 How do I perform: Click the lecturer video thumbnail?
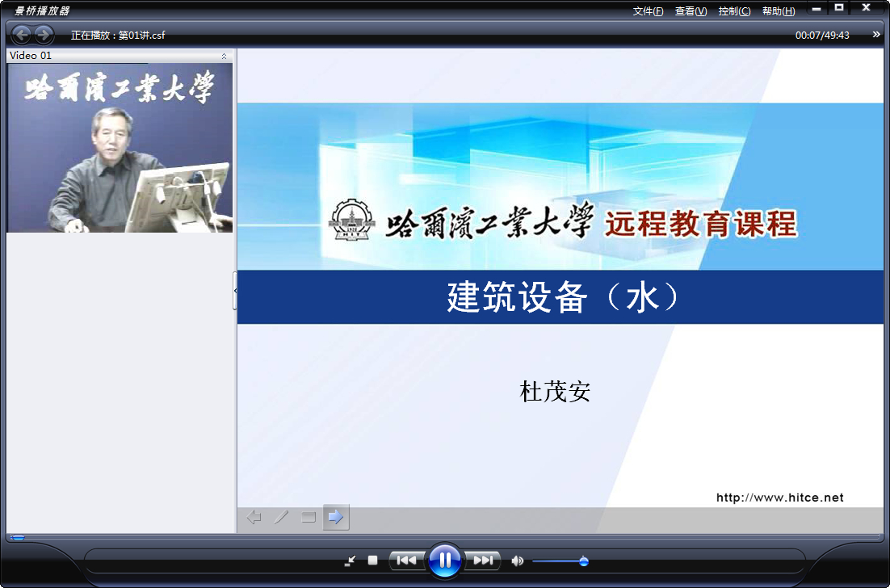120,148
